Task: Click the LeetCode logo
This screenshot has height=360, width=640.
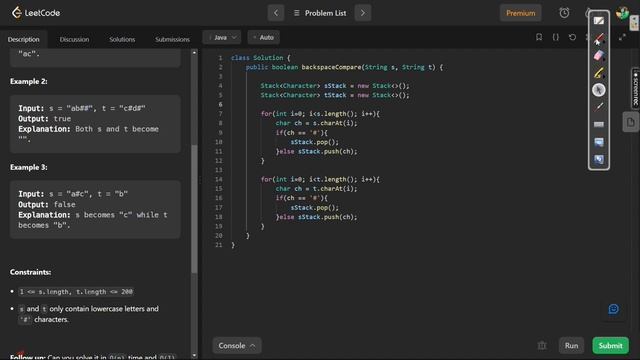Action: tap(36, 13)
